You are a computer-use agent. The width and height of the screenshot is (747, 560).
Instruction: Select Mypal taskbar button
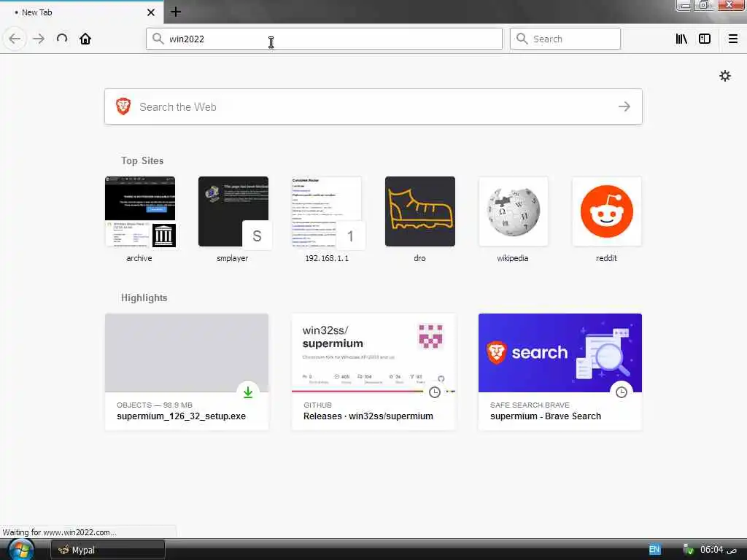click(108, 550)
